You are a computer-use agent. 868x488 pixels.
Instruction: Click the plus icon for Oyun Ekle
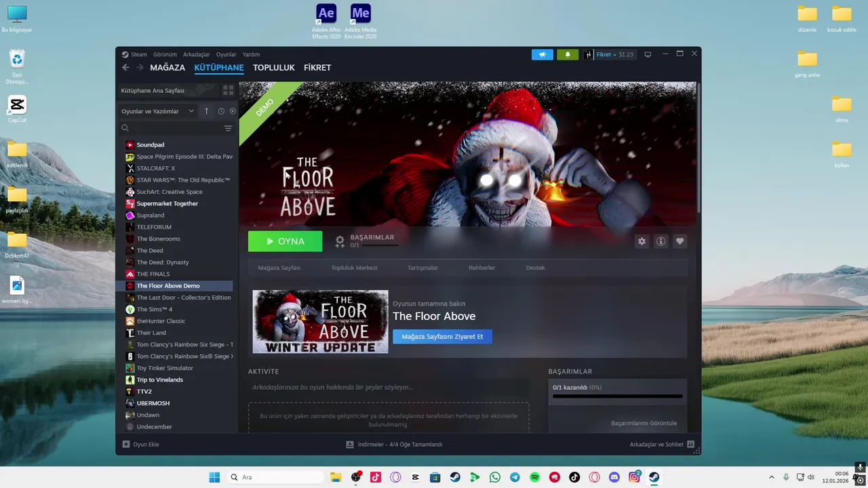click(x=125, y=445)
